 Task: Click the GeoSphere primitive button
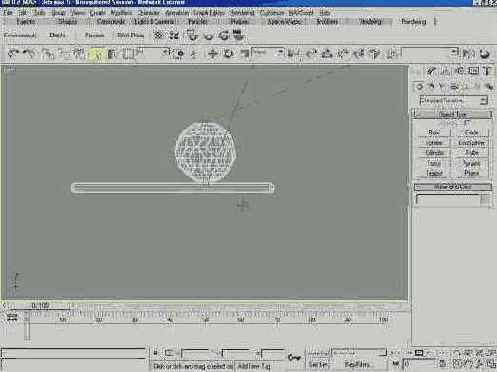pyautogui.click(x=472, y=143)
